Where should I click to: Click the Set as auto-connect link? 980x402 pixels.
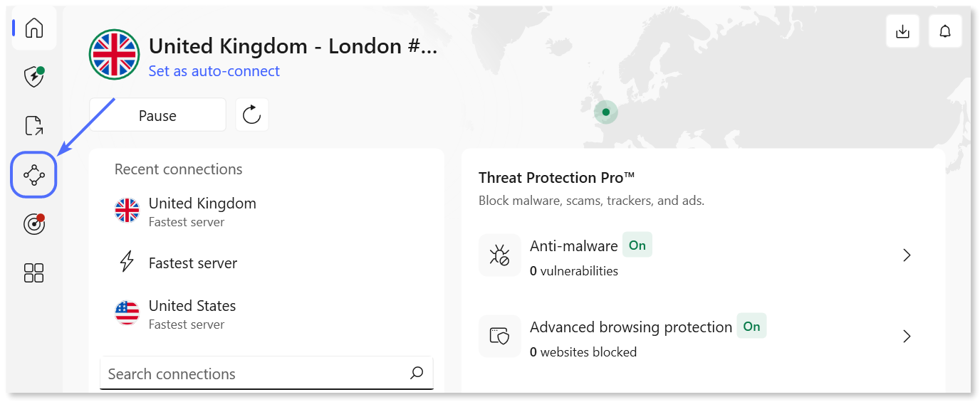click(214, 72)
